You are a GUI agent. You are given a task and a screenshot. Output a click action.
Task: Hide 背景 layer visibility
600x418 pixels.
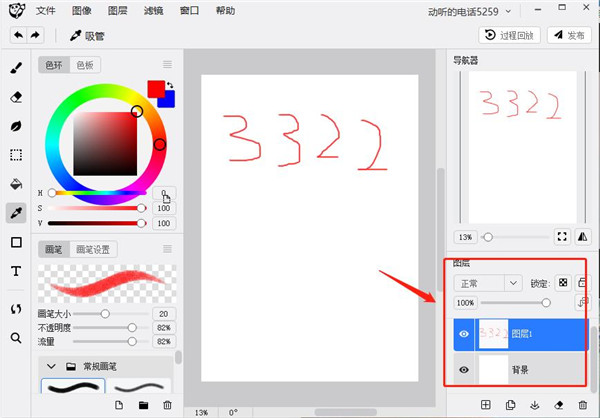tap(464, 370)
